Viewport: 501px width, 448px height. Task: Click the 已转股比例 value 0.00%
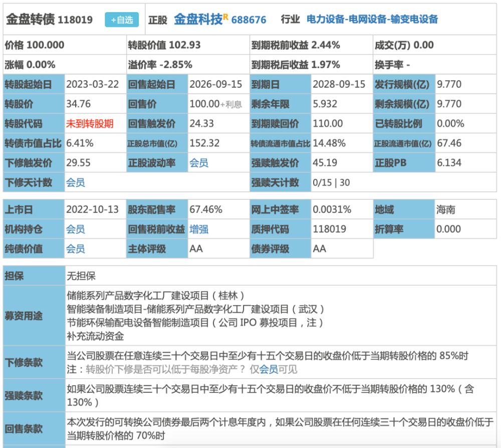[x=450, y=124]
